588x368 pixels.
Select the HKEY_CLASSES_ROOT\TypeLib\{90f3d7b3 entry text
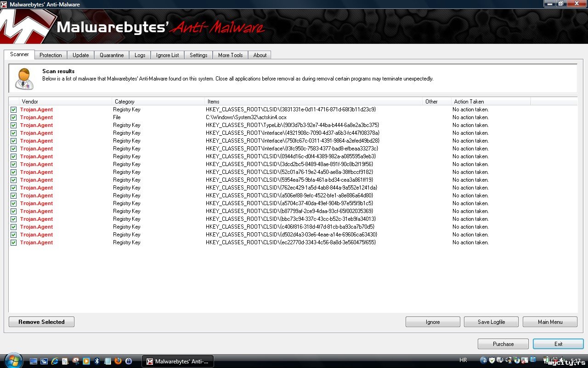pos(292,125)
